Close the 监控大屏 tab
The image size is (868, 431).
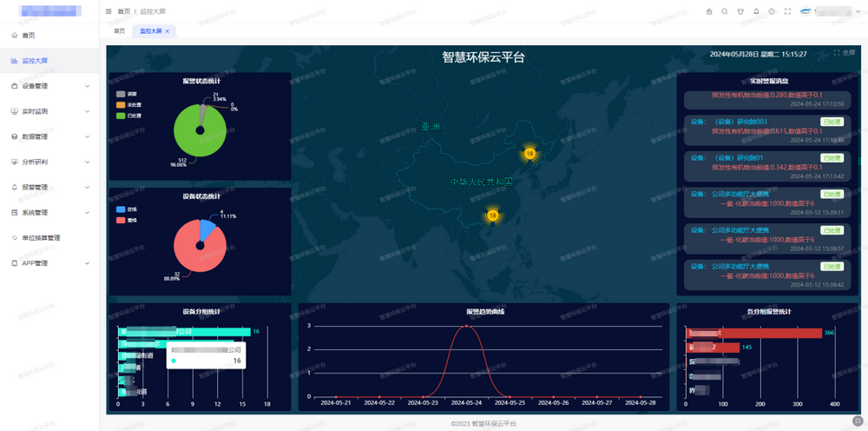pos(167,30)
